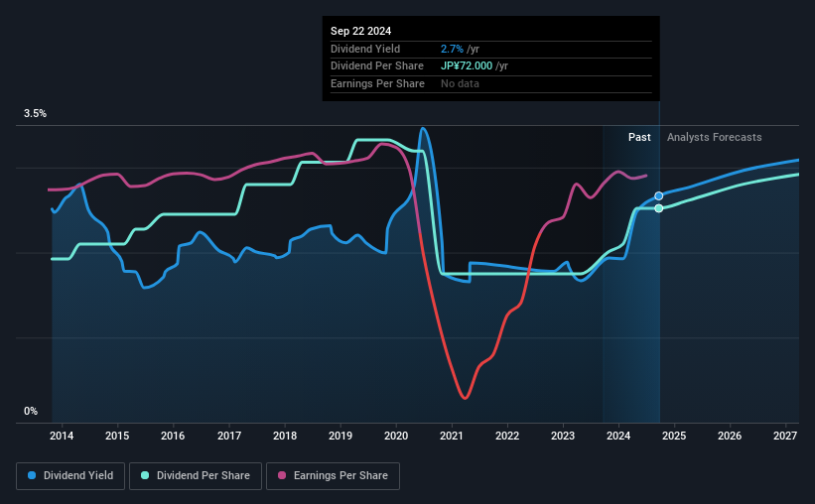The height and width of the screenshot is (504, 815).
Task: Toggle the Earnings Per Share legend button
Action: click(x=333, y=476)
